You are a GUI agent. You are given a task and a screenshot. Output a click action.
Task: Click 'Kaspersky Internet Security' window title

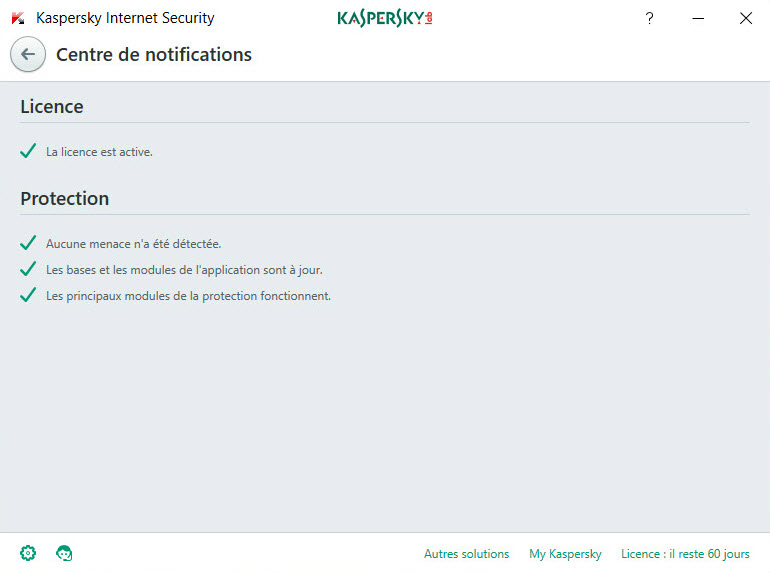pos(125,18)
